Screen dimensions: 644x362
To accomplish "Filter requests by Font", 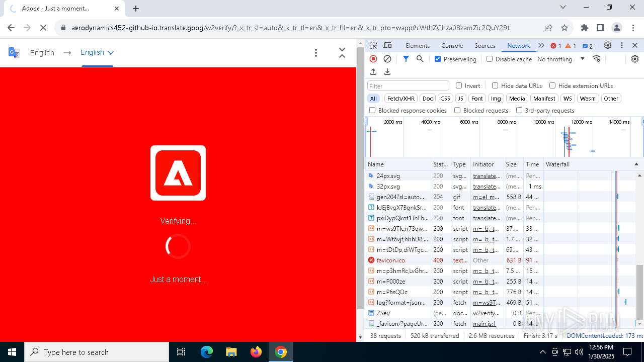I will [x=477, y=99].
